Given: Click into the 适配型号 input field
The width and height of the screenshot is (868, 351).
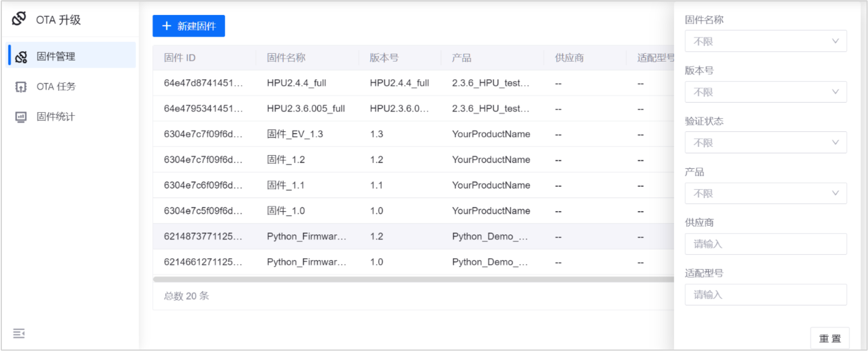Looking at the screenshot, I should pos(765,295).
